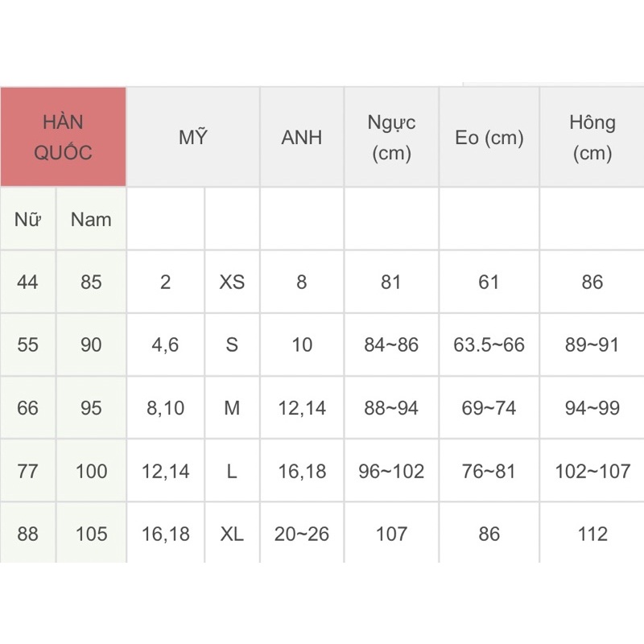Select the cell showing 63.5~66
644x644 pixels.
pos(489,345)
